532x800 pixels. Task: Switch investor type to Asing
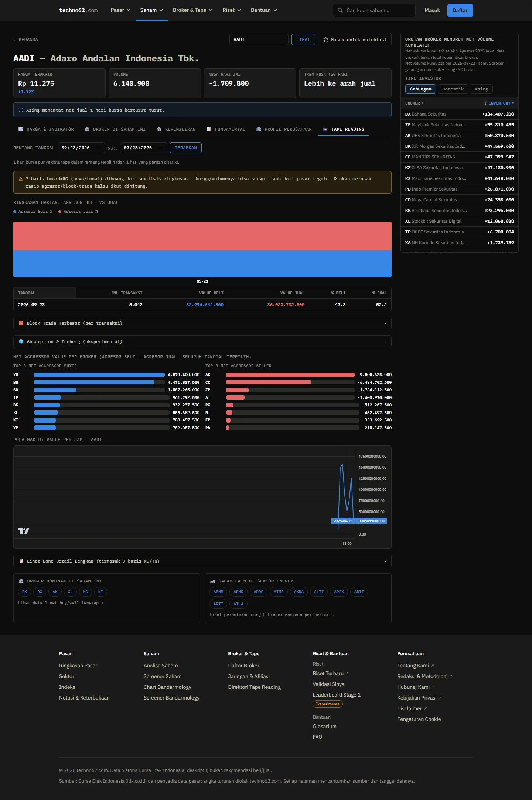[x=481, y=89]
